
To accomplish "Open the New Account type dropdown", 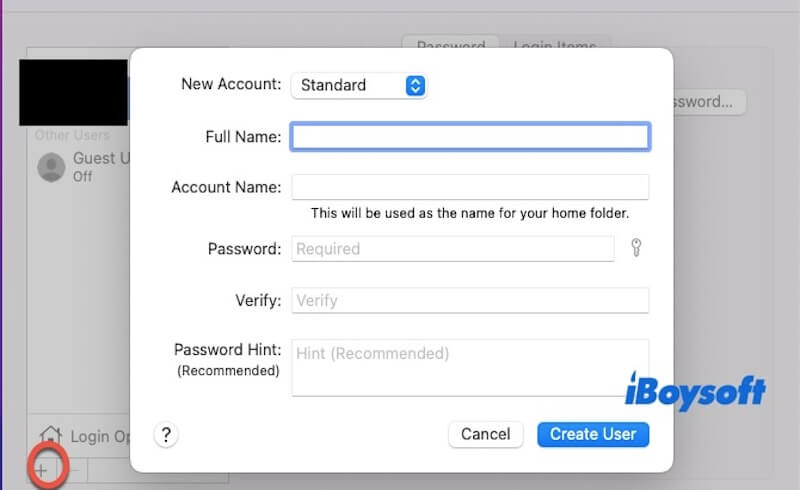I will [358, 86].
